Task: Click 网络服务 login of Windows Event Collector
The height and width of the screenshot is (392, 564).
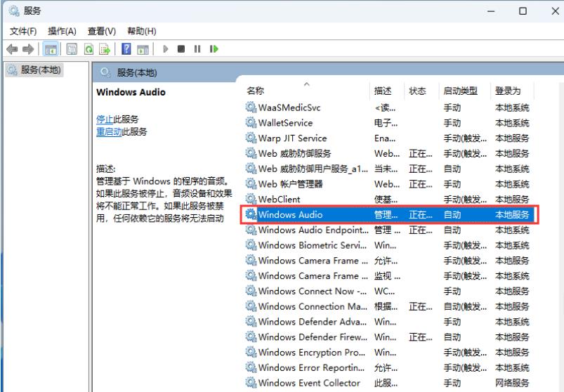Action: pyautogui.click(x=512, y=383)
